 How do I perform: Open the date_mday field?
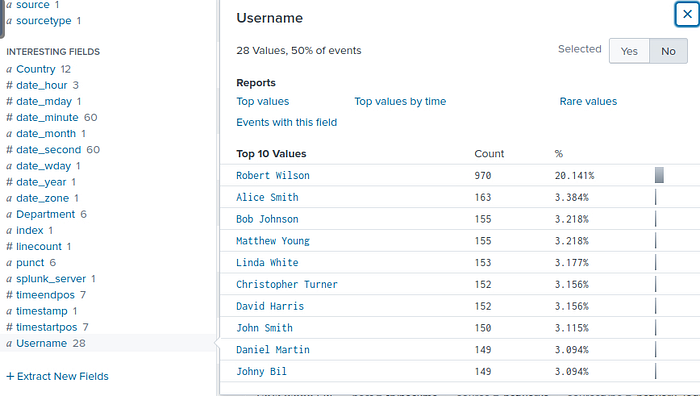pyautogui.click(x=44, y=101)
